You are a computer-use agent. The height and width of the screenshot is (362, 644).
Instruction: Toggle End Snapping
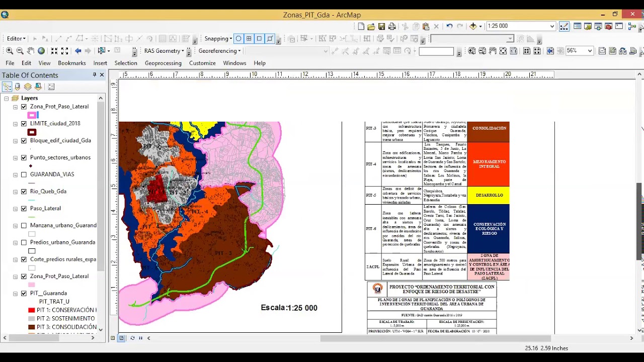(249, 39)
